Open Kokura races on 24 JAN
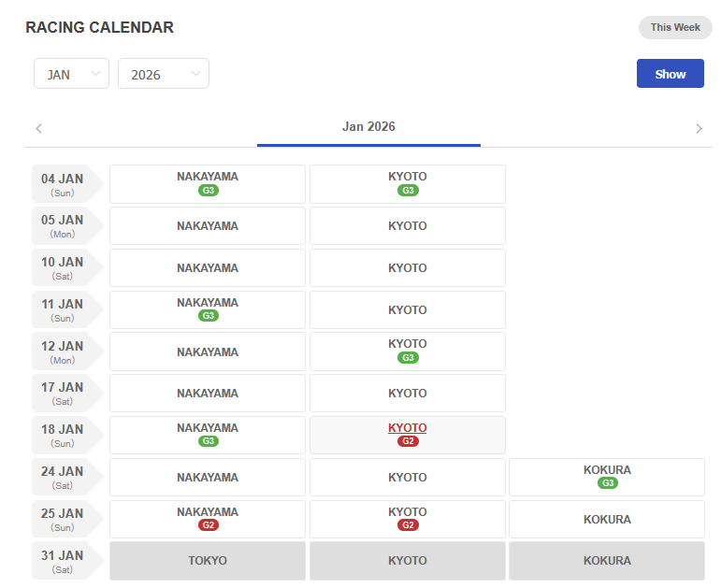Screen dimensions: 721x588 607,477
